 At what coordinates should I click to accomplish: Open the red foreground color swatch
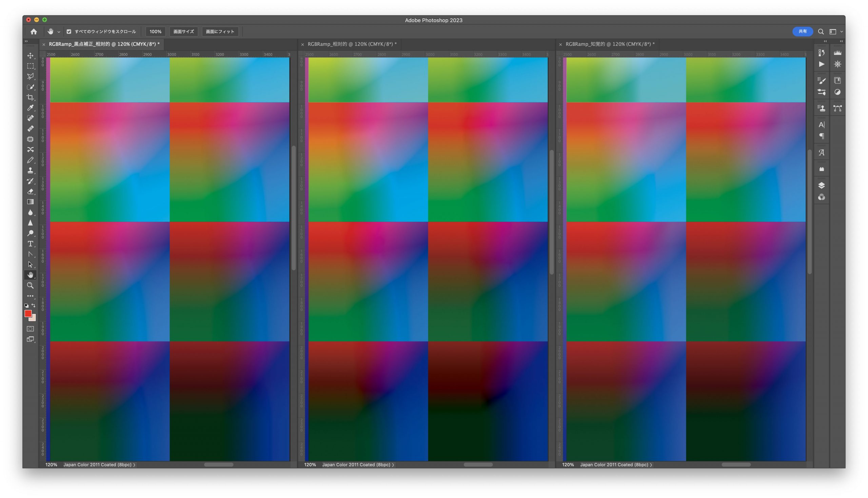(x=28, y=314)
